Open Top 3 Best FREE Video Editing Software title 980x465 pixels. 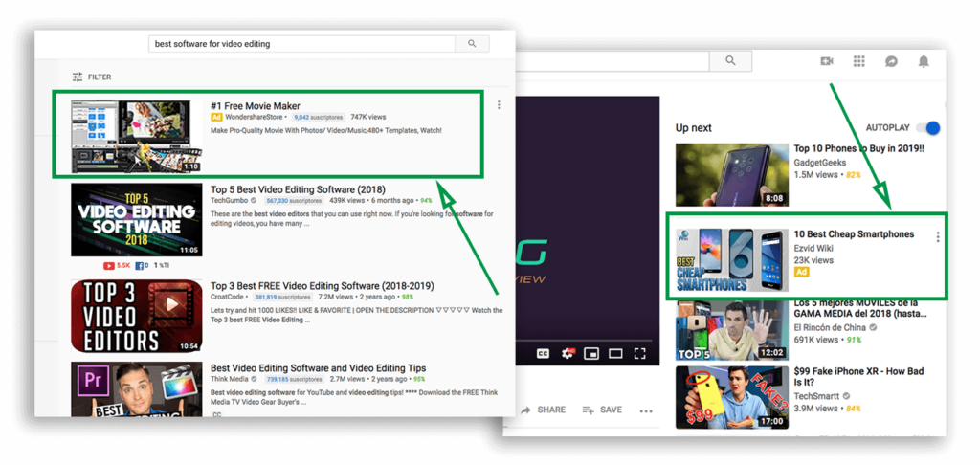pyautogui.click(x=322, y=286)
